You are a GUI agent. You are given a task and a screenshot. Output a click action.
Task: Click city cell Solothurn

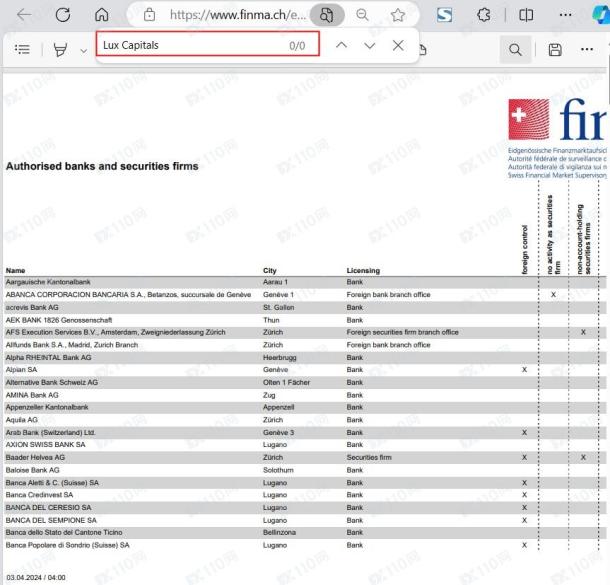click(x=278, y=470)
